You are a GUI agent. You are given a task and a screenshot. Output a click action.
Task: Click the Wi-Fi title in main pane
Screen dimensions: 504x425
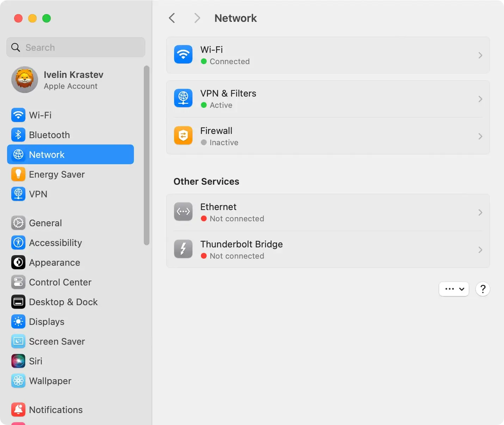[x=211, y=50]
